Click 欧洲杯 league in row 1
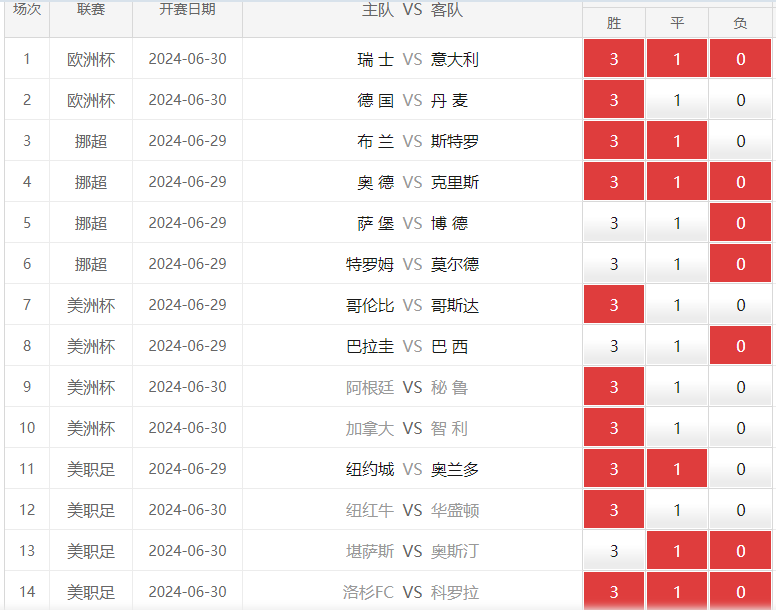 [x=91, y=59]
